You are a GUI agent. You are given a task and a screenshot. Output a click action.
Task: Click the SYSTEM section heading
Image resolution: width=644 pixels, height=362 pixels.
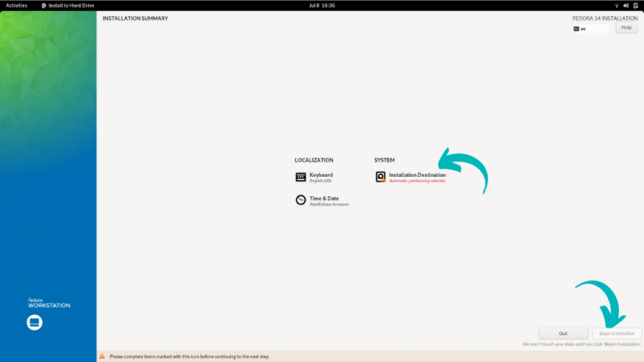[x=384, y=160]
